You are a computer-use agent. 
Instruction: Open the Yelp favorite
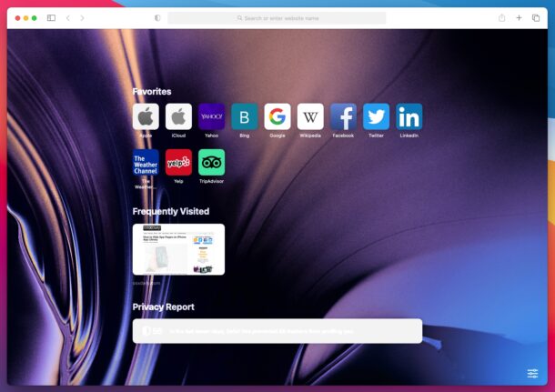[178, 162]
